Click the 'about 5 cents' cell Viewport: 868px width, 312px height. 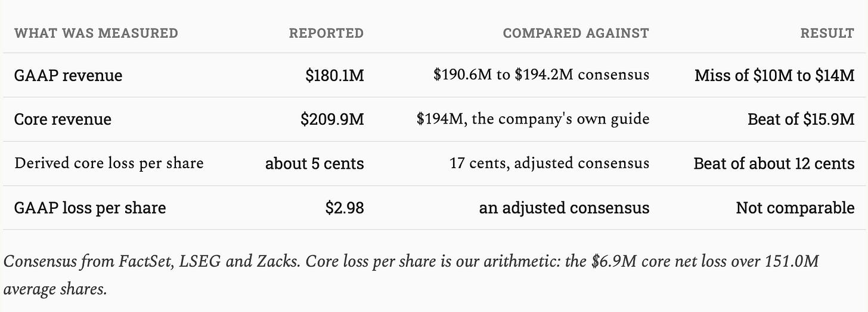pyautogui.click(x=315, y=163)
